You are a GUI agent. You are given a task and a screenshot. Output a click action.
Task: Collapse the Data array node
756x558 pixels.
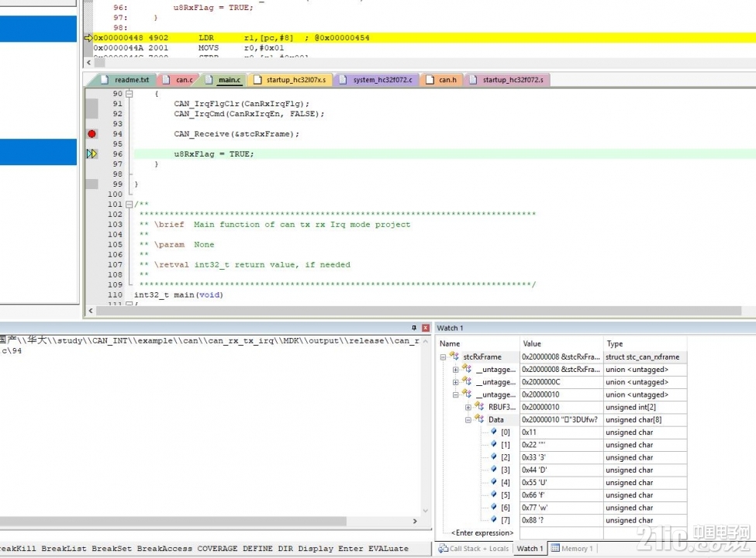468,420
